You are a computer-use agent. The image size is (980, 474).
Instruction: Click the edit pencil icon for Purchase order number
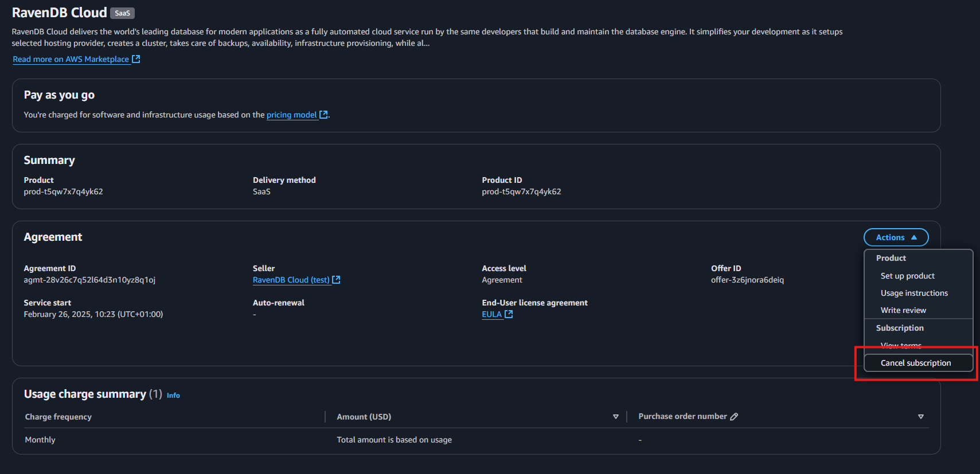tap(734, 417)
